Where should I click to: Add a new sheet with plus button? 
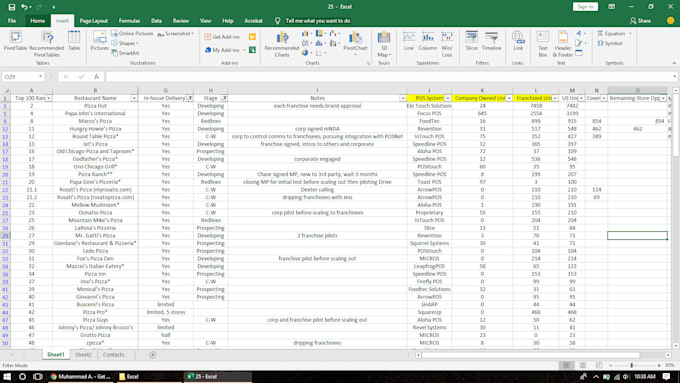tap(152, 355)
